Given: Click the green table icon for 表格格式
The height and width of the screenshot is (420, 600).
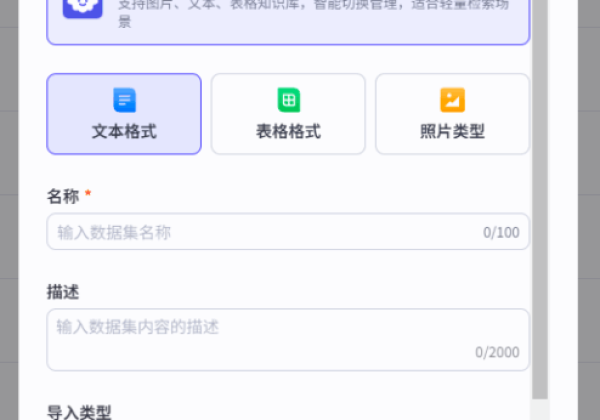Looking at the screenshot, I should click(x=289, y=100).
